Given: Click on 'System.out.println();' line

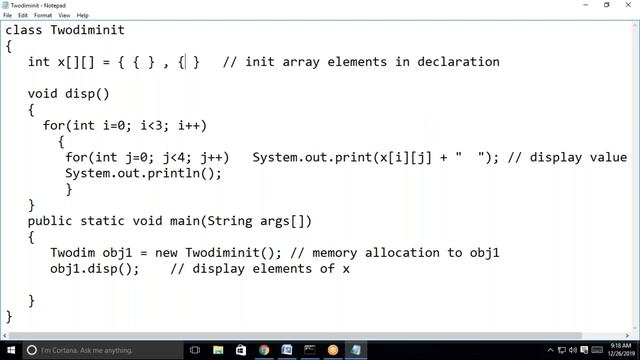Looking at the screenshot, I should pyautogui.click(x=143, y=173).
